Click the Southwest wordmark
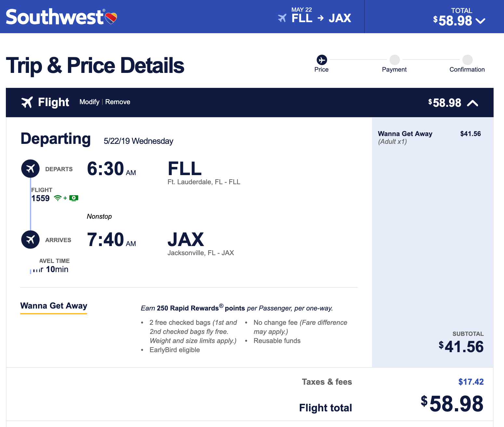 [x=54, y=17]
